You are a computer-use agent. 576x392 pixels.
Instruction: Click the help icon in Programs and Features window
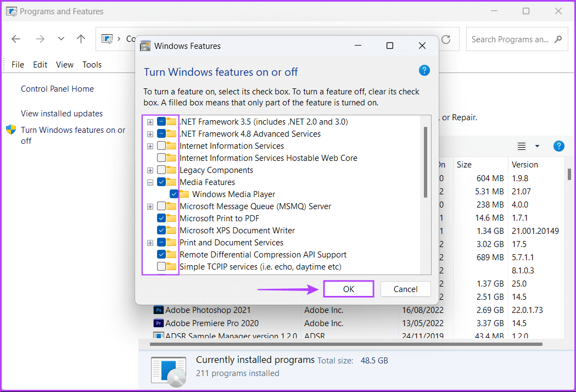point(559,146)
